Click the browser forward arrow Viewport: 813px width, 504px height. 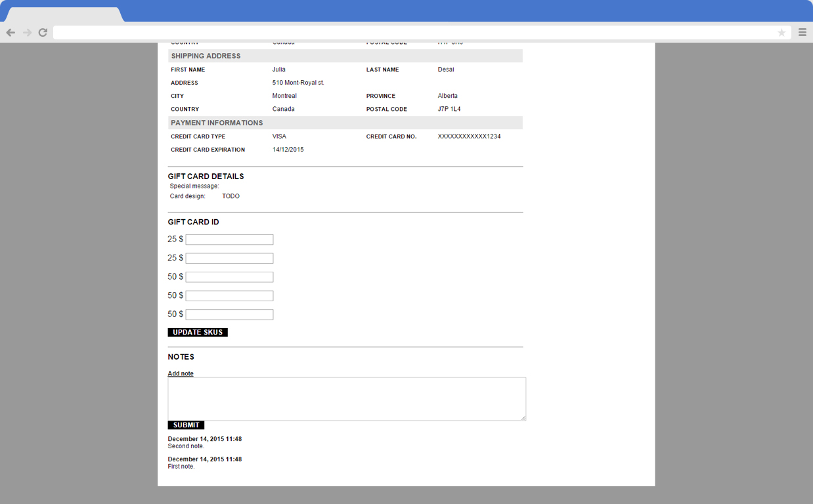click(x=26, y=31)
